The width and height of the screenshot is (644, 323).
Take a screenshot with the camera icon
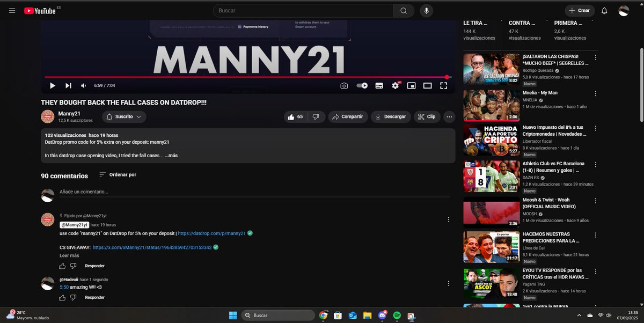(x=344, y=85)
